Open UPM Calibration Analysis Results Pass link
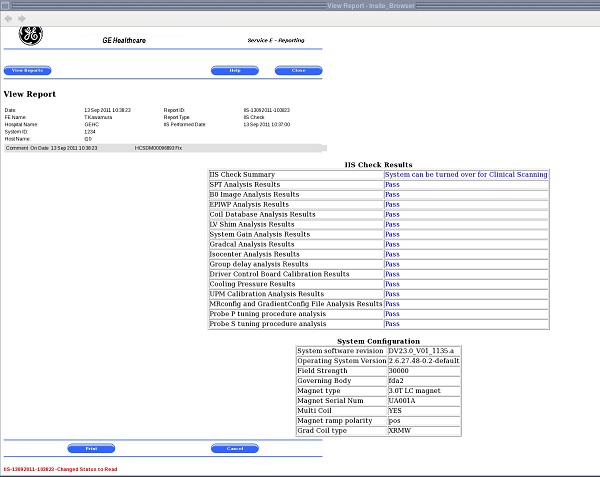 pyautogui.click(x=392, y=294)
